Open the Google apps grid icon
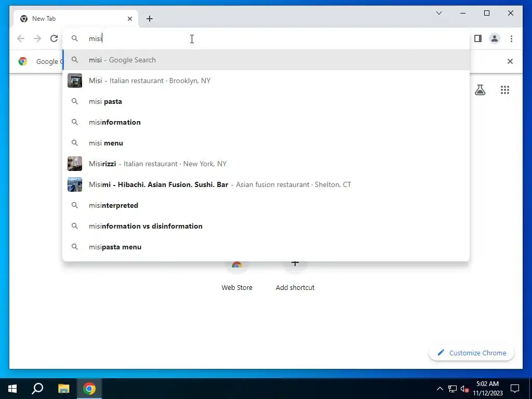The width and height of the screenshot is (532, 399). [505, 90]
